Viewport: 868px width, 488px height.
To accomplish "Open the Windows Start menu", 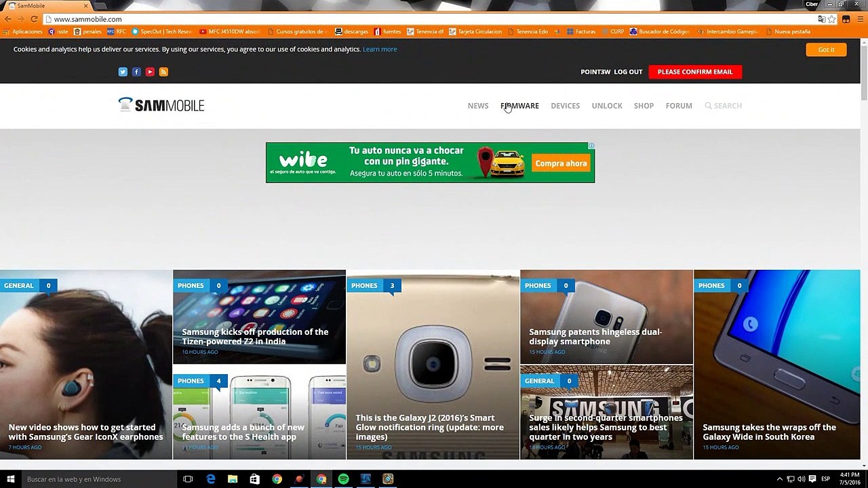I will pos(10,479).
